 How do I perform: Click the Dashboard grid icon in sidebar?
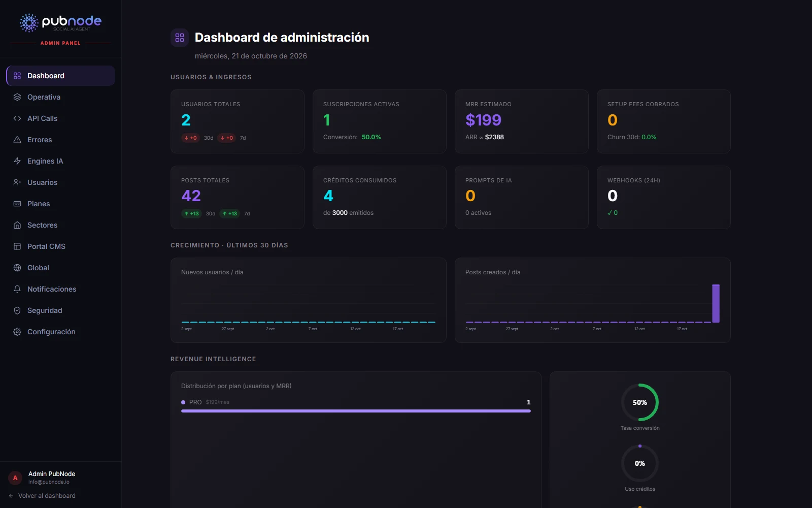click(x=17, y=76)
